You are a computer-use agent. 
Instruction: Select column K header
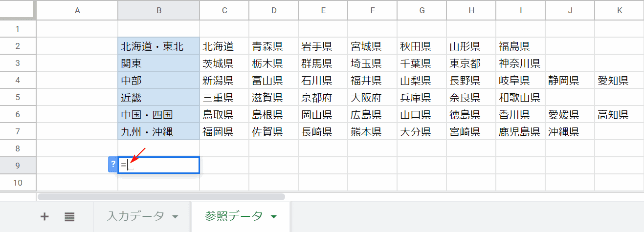[619, 10]
